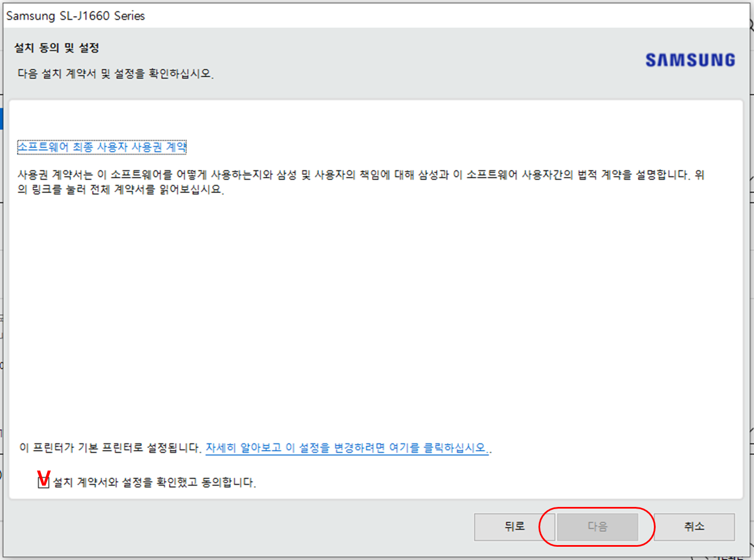Click the grayed-out Next button inside the circle
The height and width of the screenshot is (560, 754).
[x=598, y=527]
